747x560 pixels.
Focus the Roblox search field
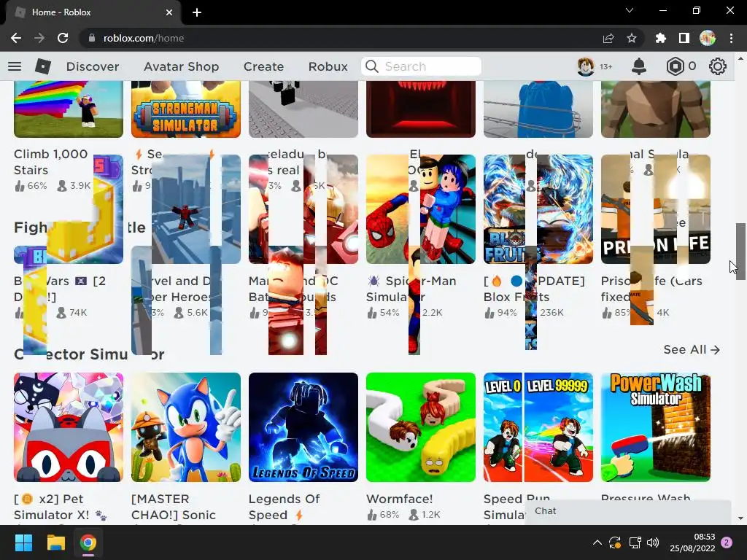click(421, 66)
